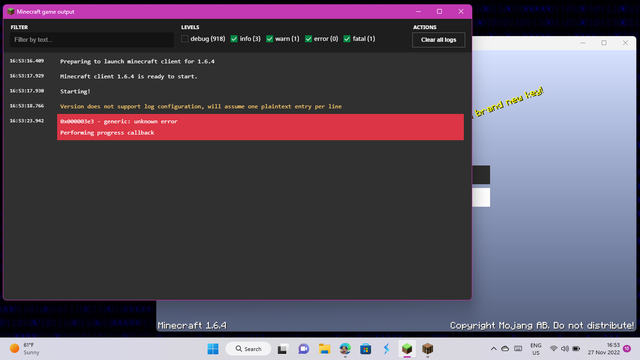This screenshot has width=640, height=360.
Task: Open Task View from the taskbar
Action: (282, 349)
